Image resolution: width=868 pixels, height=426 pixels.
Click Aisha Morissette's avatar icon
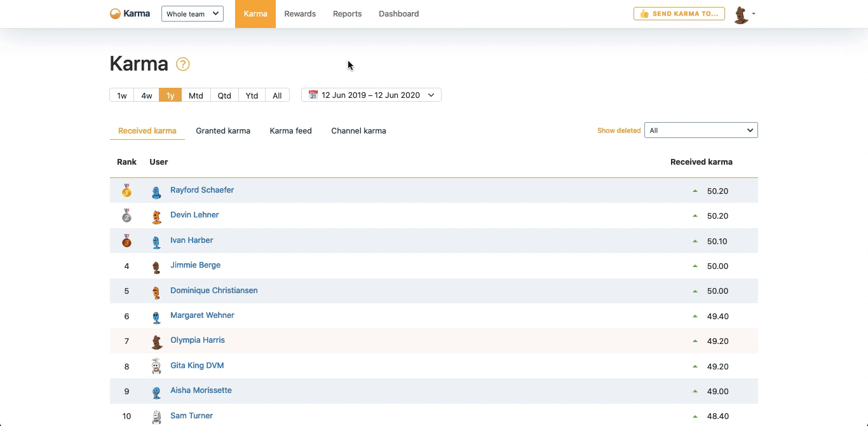tap(156, 392)
